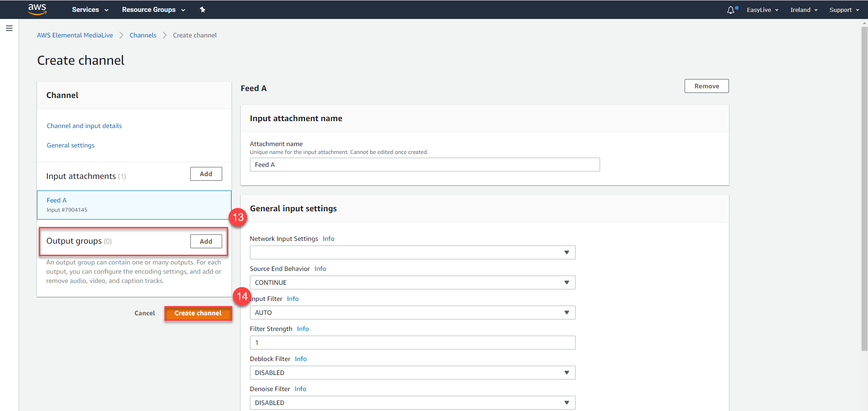Open the Support menu
The image size is (868, 411).
844,10
